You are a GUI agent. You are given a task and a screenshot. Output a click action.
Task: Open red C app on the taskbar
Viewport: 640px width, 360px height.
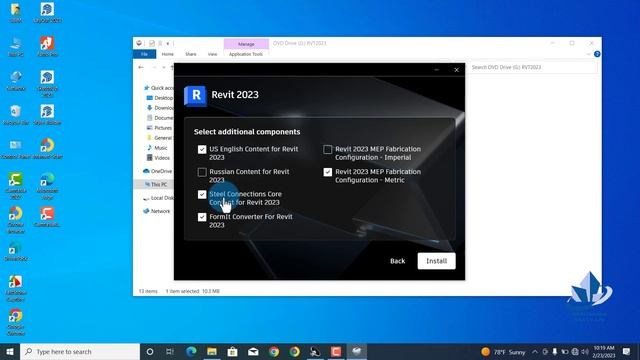[336, 351]
